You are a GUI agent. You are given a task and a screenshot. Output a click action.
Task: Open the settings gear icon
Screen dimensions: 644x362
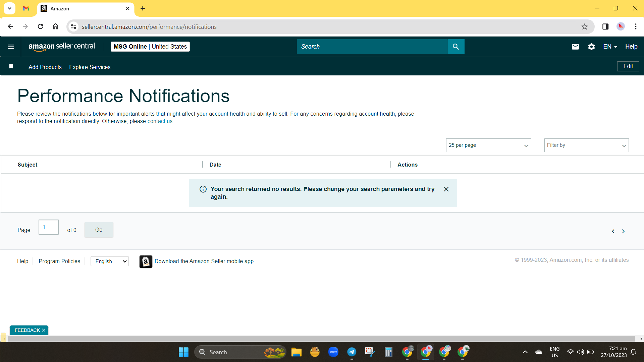(591, 47)
